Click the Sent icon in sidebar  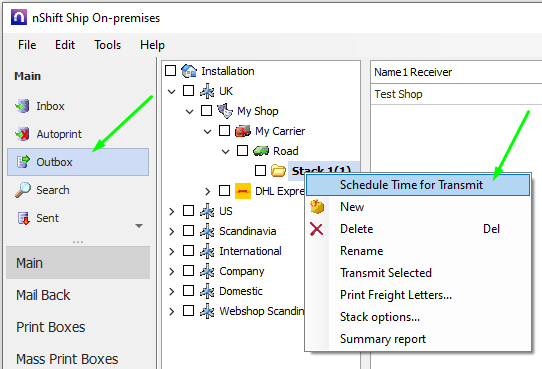coord(24,218)
